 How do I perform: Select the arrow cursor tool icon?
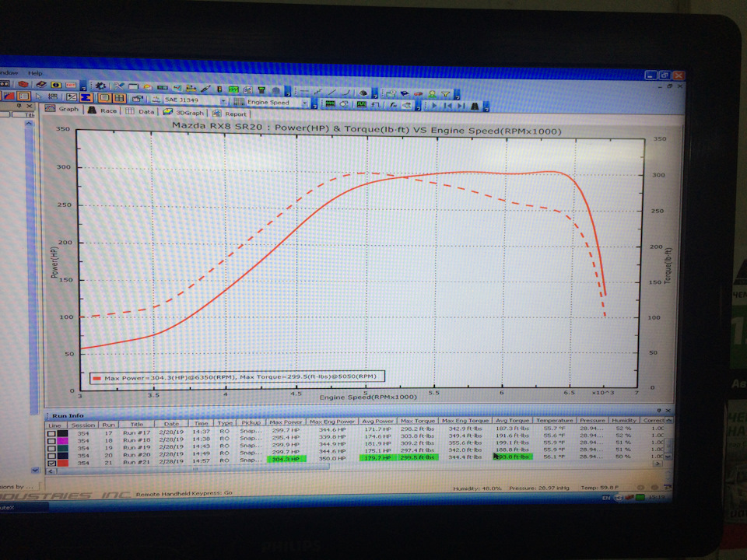click(39, 96)
